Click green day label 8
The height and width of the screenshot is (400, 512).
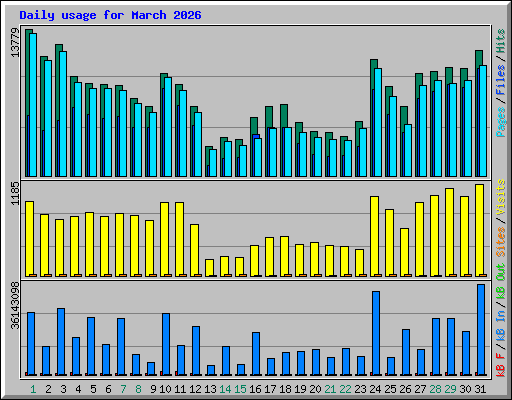click(138, 389)
